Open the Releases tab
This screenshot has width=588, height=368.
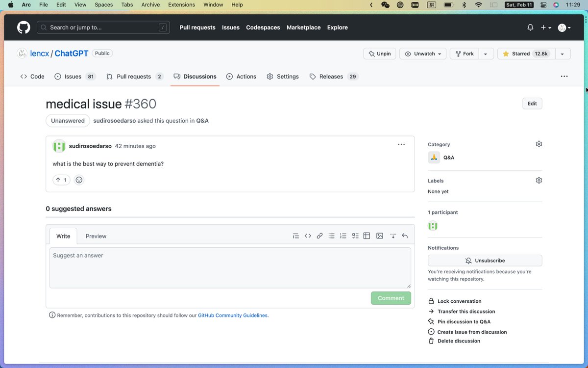[333, 77]
